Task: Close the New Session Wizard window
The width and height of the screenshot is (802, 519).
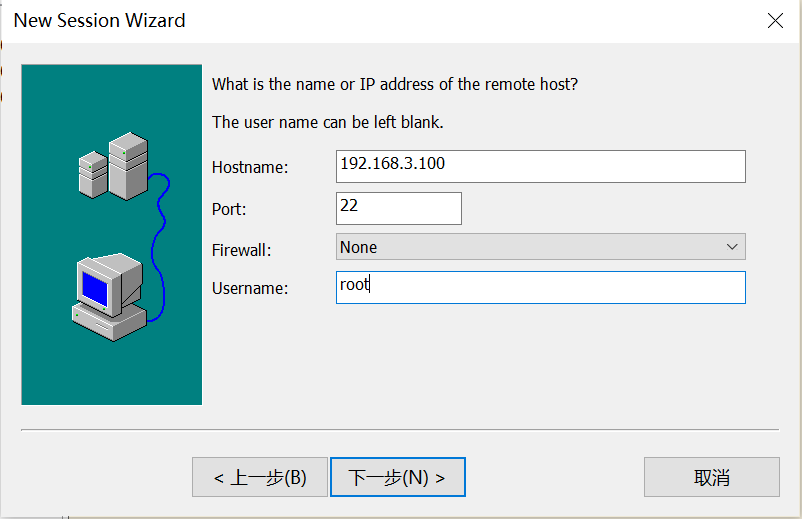Action: pyautogui.click(x=775, y=20)
